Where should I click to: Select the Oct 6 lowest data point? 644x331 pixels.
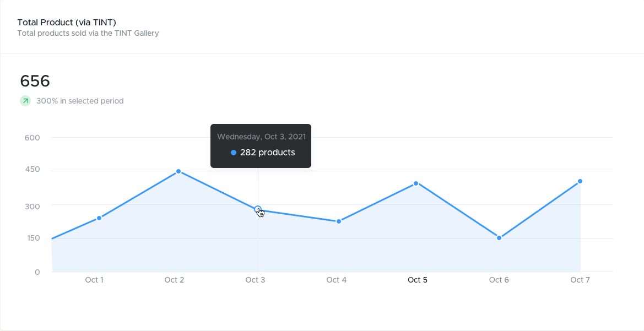499,238
